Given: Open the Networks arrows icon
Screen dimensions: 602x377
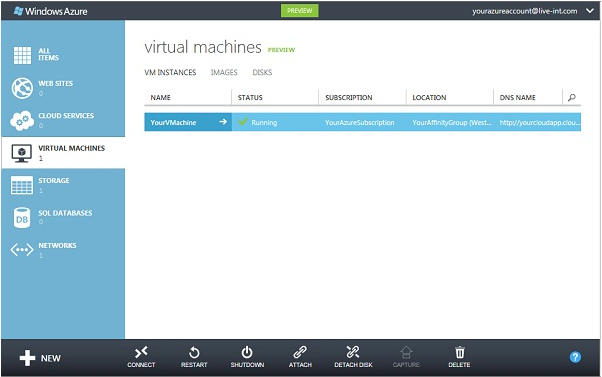Looking at the screenshot, I should click(x=22, y=250).
